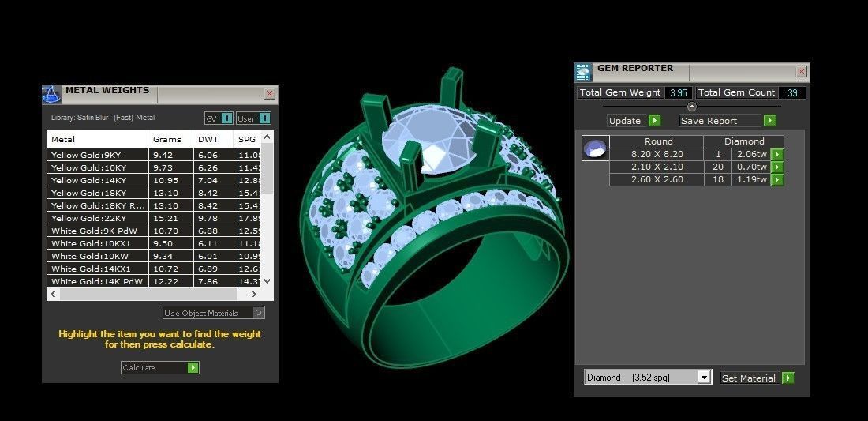Click the Update button

634,121
